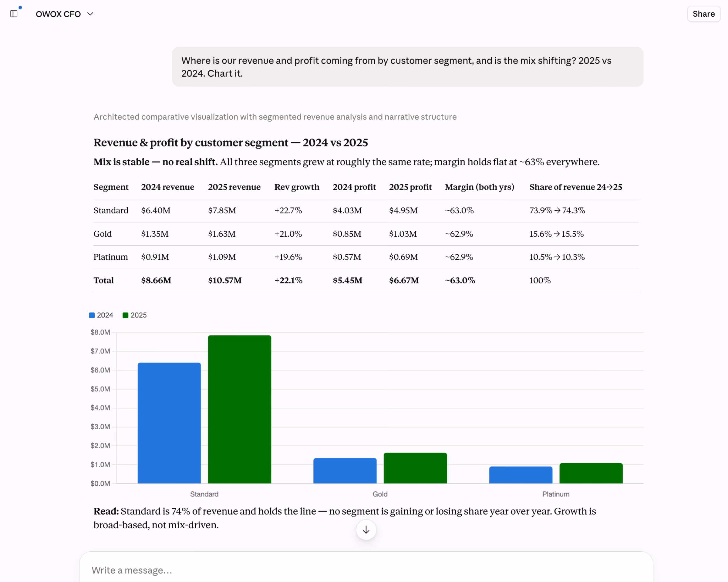Image resolution: width=728 pixels, height=582 pixels.
Task: Click the '$4.0M' y-axis label
Action: 100,408
